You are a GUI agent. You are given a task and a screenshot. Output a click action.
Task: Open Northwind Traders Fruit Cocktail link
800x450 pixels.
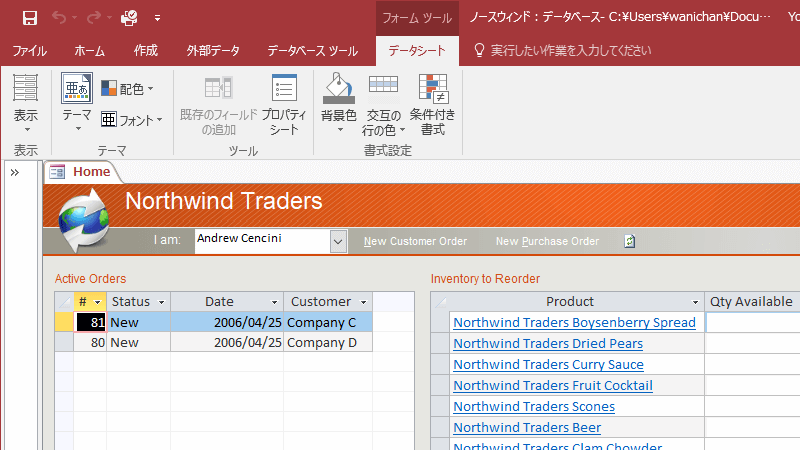click(553, 385)
